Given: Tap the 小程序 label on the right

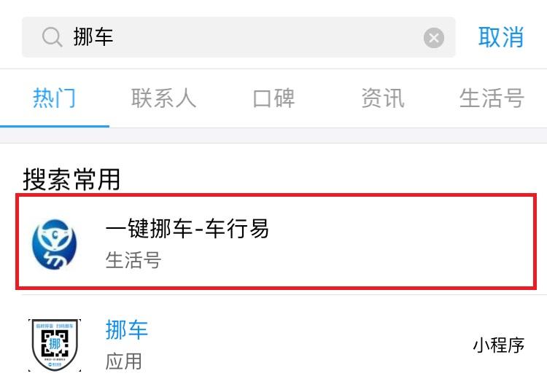Looking at the screenshot, I should (498, 345).
